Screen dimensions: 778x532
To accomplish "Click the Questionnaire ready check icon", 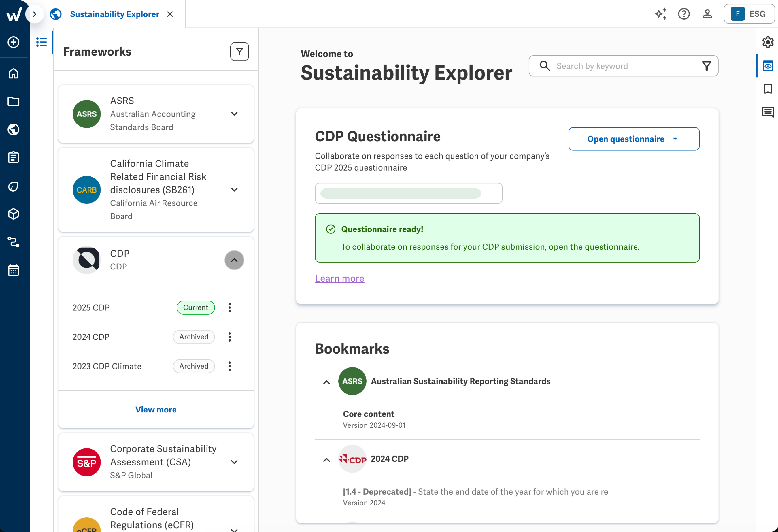I will (x=331, y=229).
